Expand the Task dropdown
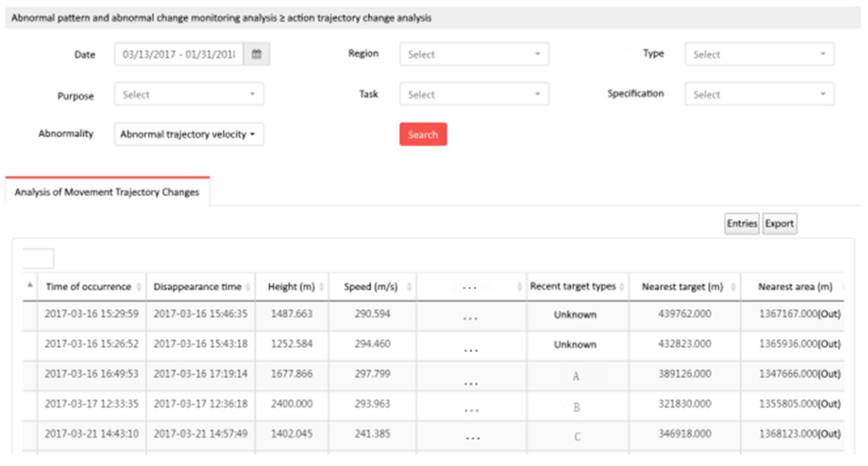Image resolution: width=868 pixels, height=466 pixels. (x=474, y=94)
